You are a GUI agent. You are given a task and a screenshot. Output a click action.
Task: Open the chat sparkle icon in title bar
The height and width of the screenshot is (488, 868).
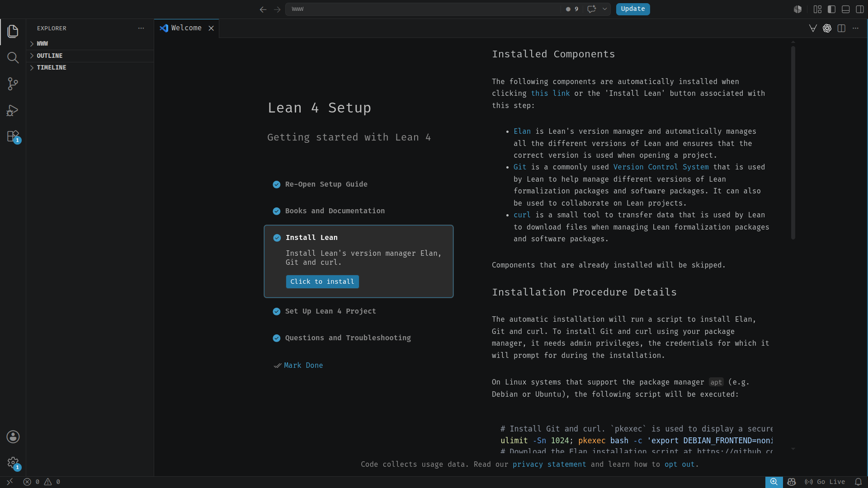(x=591, y=9)
